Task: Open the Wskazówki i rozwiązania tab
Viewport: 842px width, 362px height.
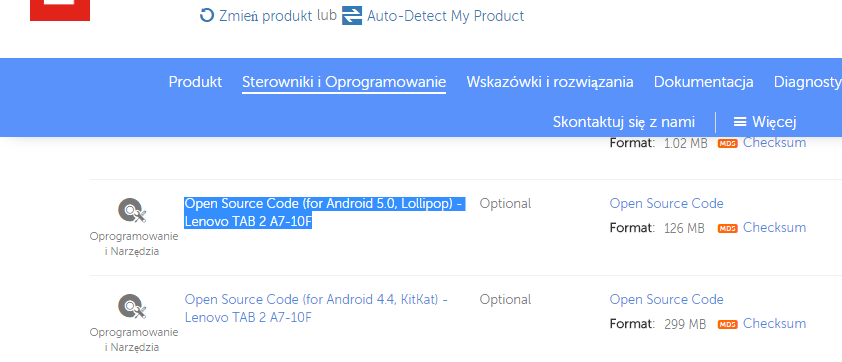Action: 550,82
